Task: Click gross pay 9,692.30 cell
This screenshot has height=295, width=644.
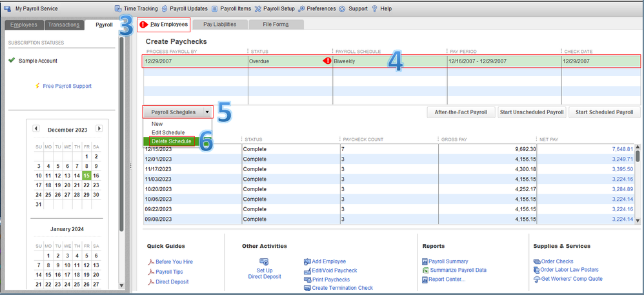Action: click(x=488, y=148)
